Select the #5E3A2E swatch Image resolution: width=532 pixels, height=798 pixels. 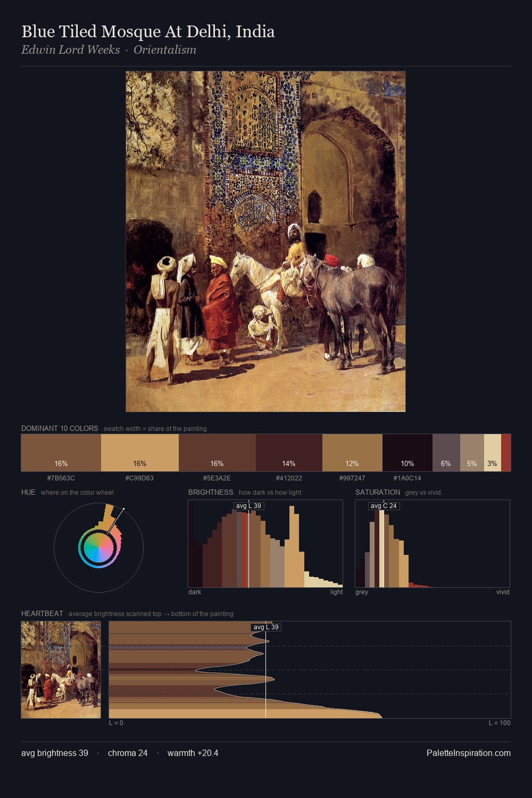217,453
